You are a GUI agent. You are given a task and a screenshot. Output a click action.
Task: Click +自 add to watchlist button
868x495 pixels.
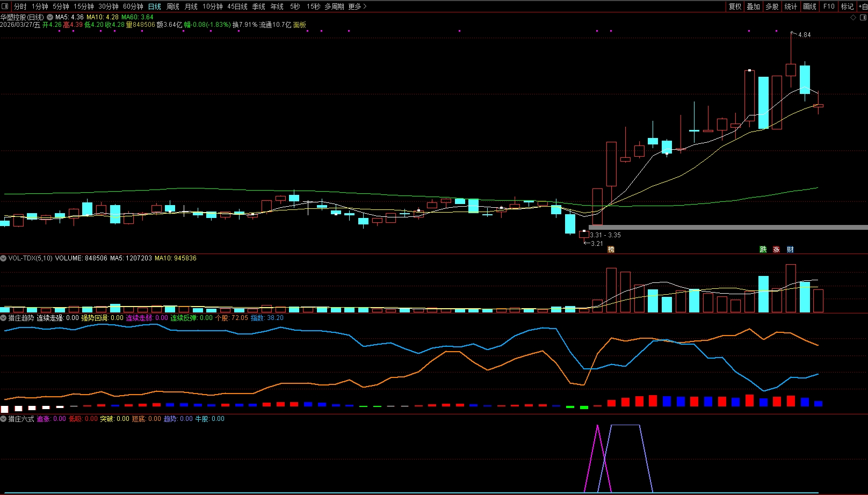click(x=863, y=6)
